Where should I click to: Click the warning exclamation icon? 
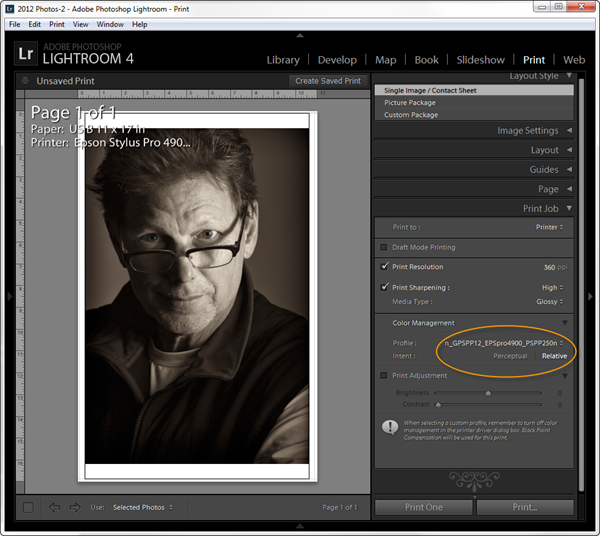(x=388, y=427)
